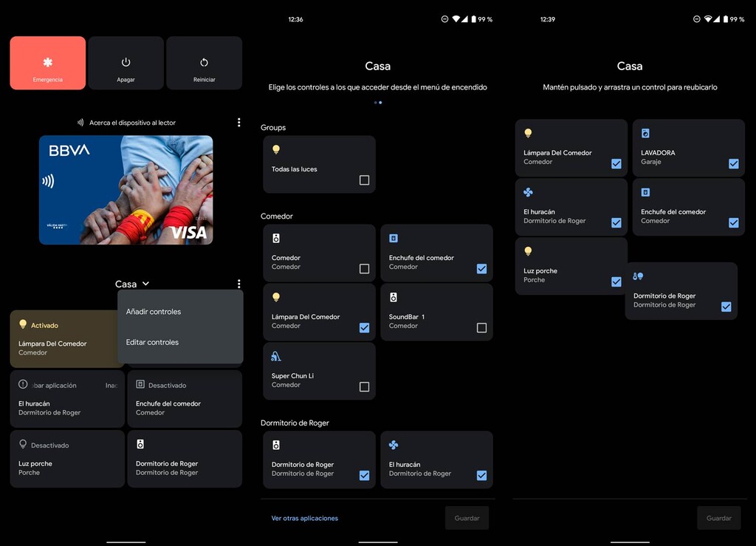Image resolution: width=756 pixels, height=546 pixels.
Task: Open the Casa dropdown selector
Action: (132, 283)
